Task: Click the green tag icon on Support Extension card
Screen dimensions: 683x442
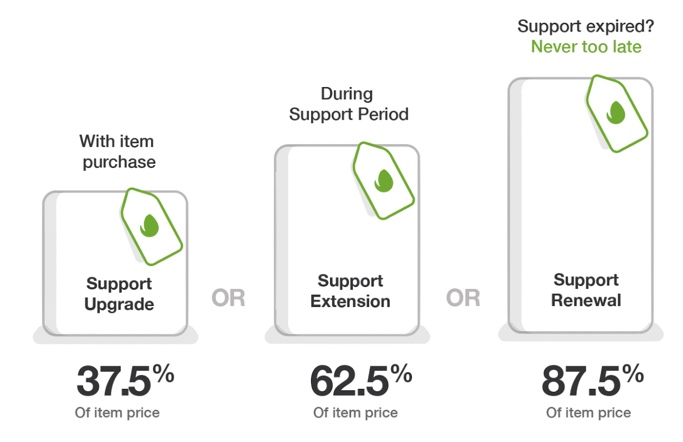Action: pyautogui.click(x=383, y=180)
